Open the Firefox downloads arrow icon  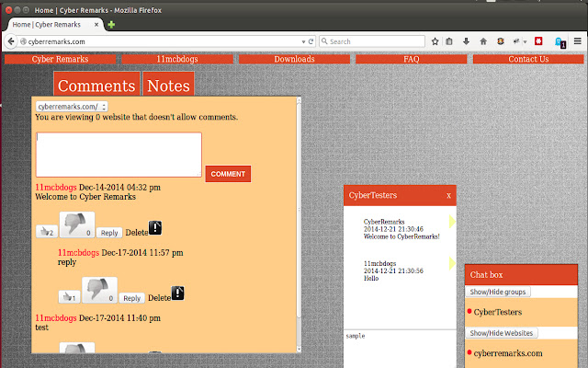click(x=468, y=41)
